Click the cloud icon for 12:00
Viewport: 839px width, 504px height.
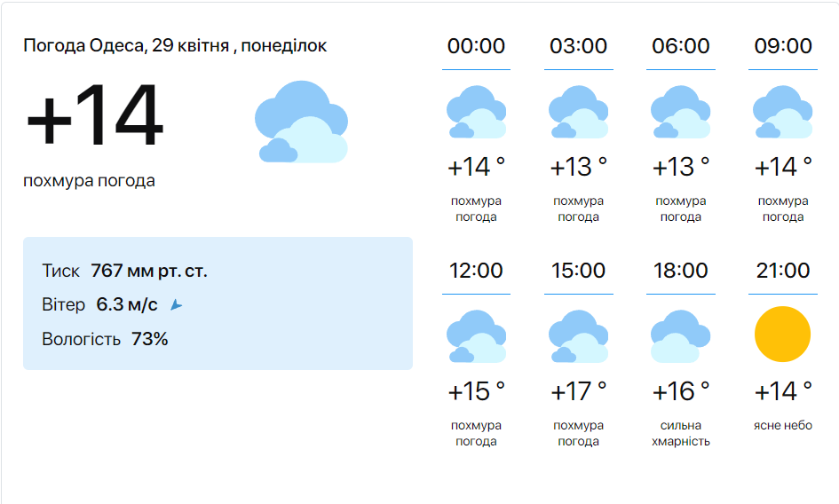pyautogui.click(x=476, y=336)
